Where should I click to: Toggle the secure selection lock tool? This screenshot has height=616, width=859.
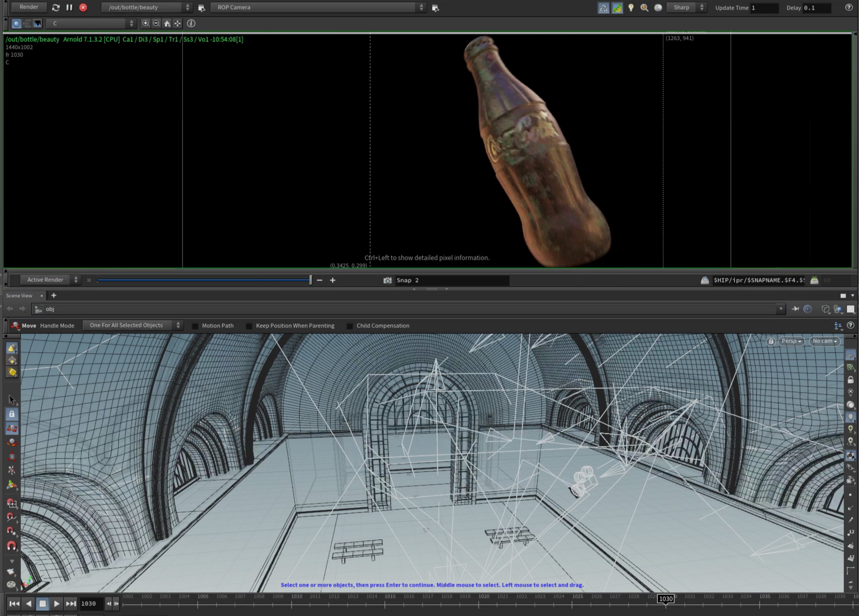pyautogui.click(x=12, y=414)
